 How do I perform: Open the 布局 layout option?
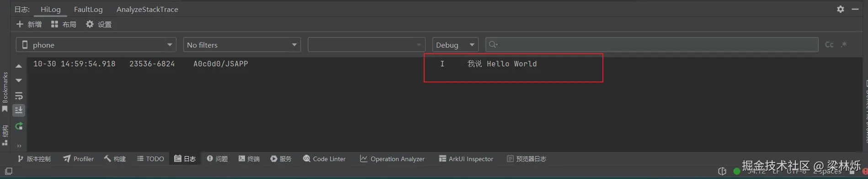[x=64, y=24]
